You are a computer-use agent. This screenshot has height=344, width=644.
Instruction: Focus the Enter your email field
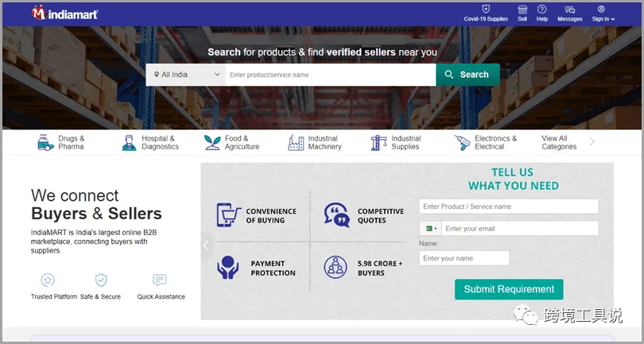[519, 229]
